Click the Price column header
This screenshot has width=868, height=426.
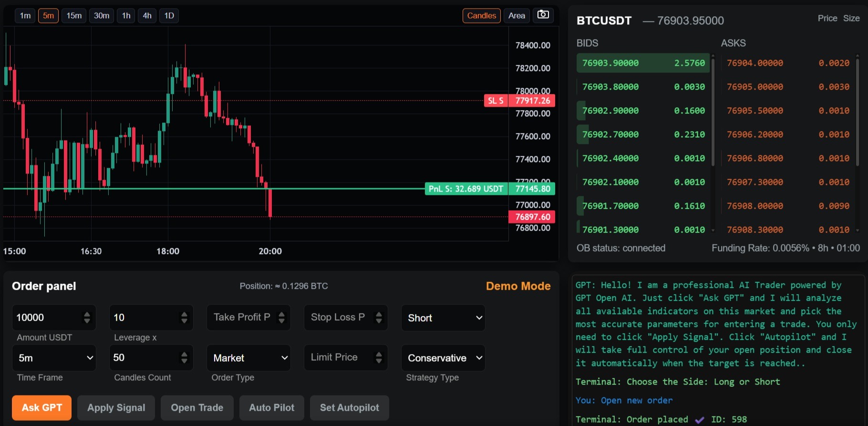point(827,18)
